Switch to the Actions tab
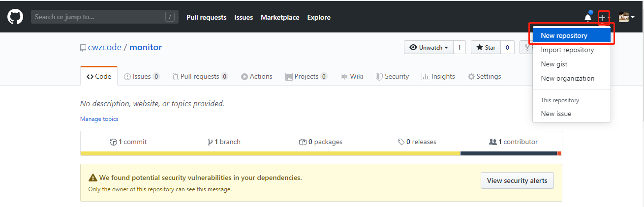The width and height of the screenshot is (644, 207). [257, 76]
